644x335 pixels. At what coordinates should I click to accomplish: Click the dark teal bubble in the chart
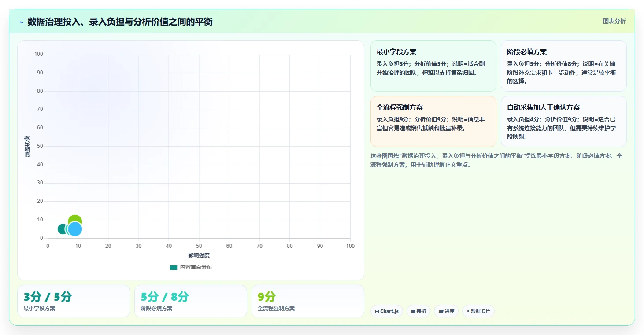point(62,229)
